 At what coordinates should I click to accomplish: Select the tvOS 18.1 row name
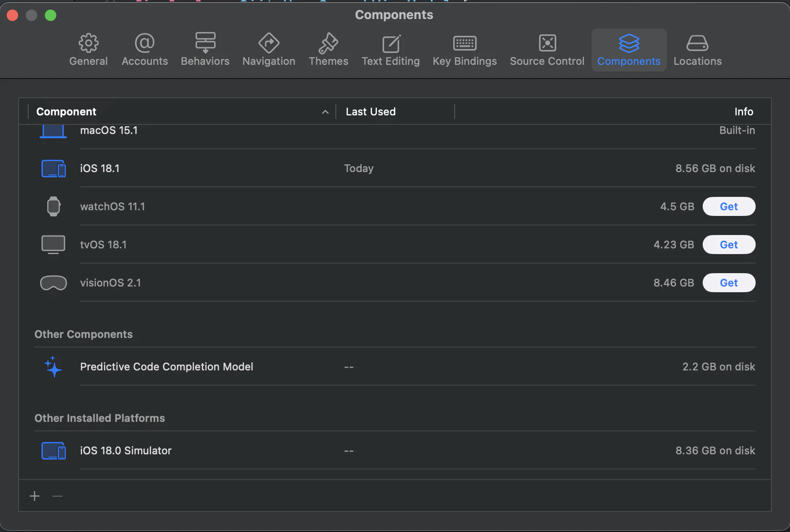click(x=104, y=245)
